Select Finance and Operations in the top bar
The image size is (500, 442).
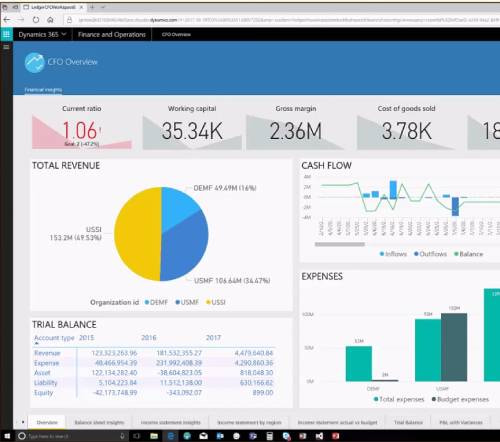(112, 34)
